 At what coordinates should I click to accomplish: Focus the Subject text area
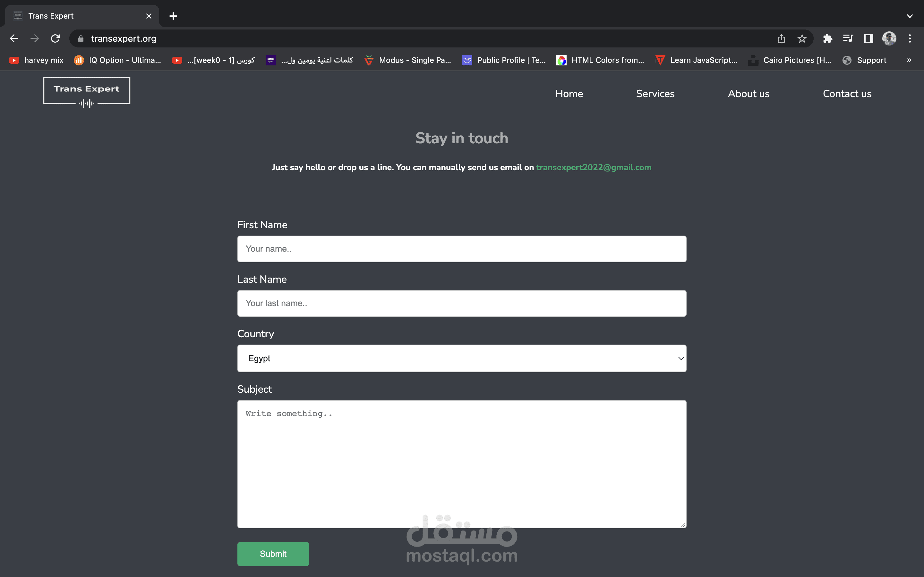[462, 464]
